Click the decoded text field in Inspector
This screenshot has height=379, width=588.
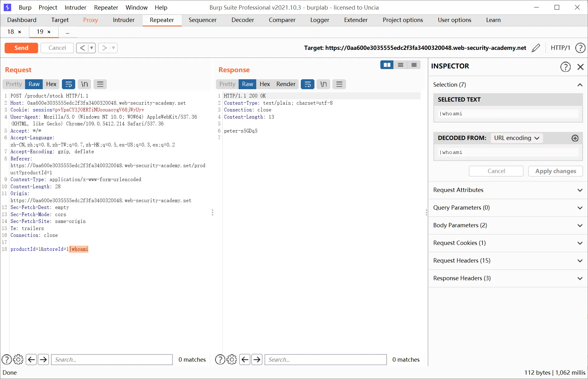tap(508, 152)
